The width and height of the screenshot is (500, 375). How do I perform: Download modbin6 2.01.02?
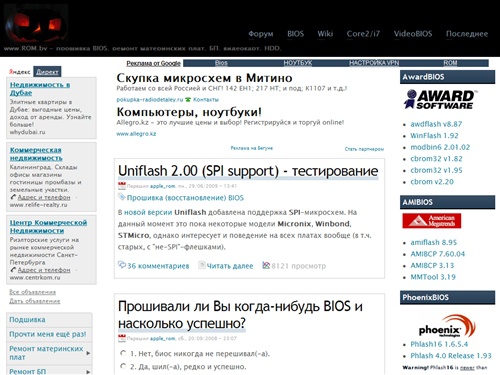[x=440, y=147]
